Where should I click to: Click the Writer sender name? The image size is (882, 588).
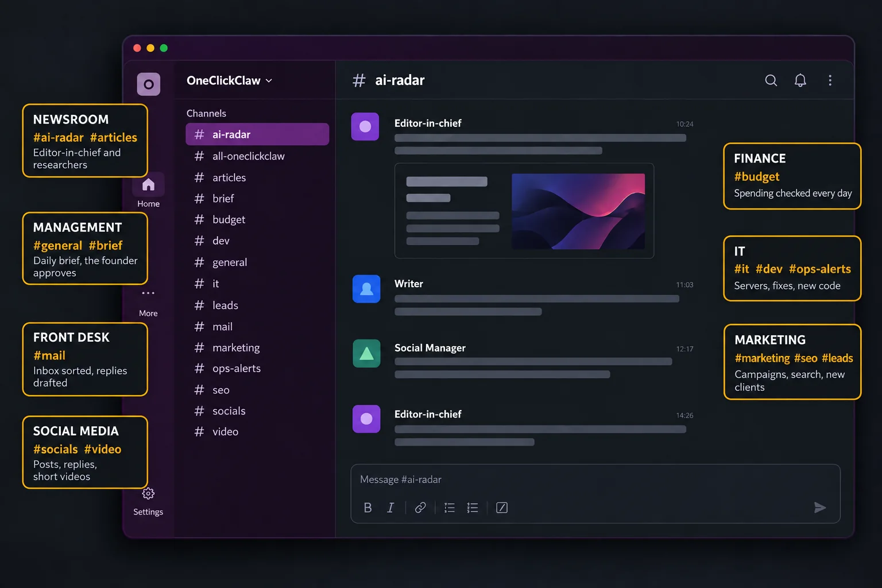[409, 284]
